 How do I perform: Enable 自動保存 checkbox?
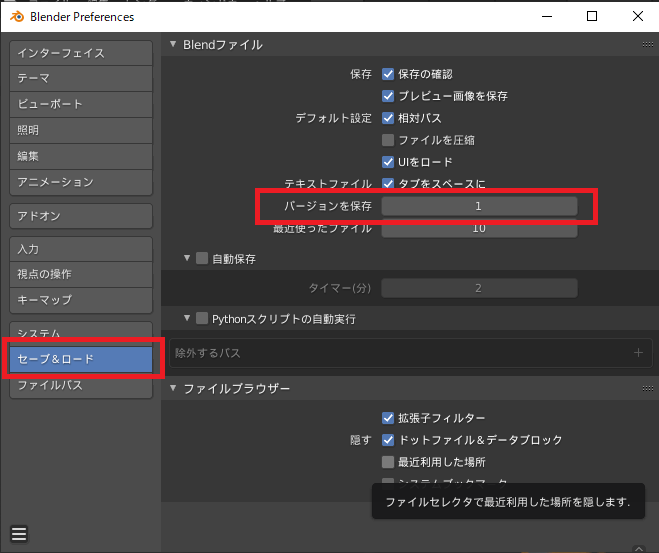[202, 258]
